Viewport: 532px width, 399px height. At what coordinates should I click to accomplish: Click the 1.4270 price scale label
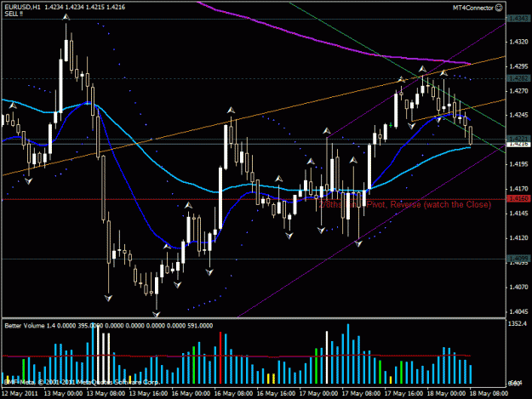coord(518,91)
